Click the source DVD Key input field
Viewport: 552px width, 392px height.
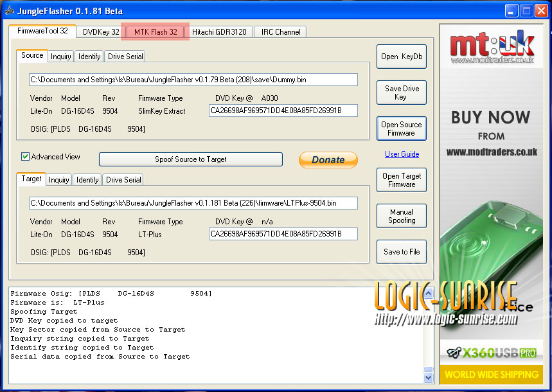pyautogui.click(x=283, y=111)
